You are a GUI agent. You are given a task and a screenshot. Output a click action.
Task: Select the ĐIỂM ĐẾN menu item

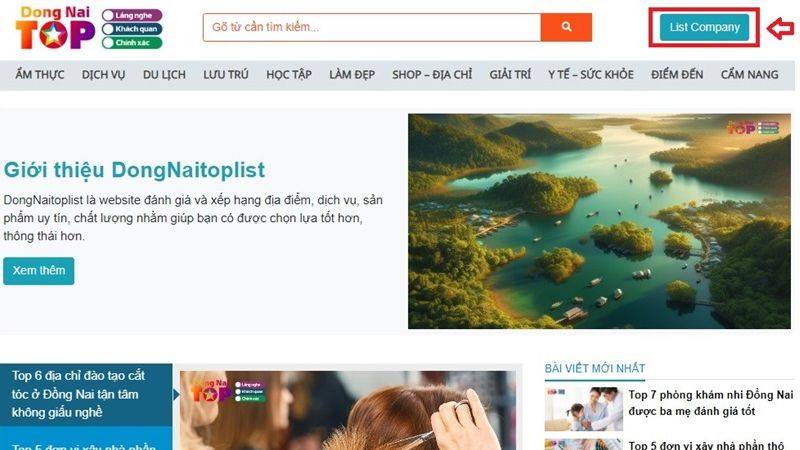[x=677, y=74]
